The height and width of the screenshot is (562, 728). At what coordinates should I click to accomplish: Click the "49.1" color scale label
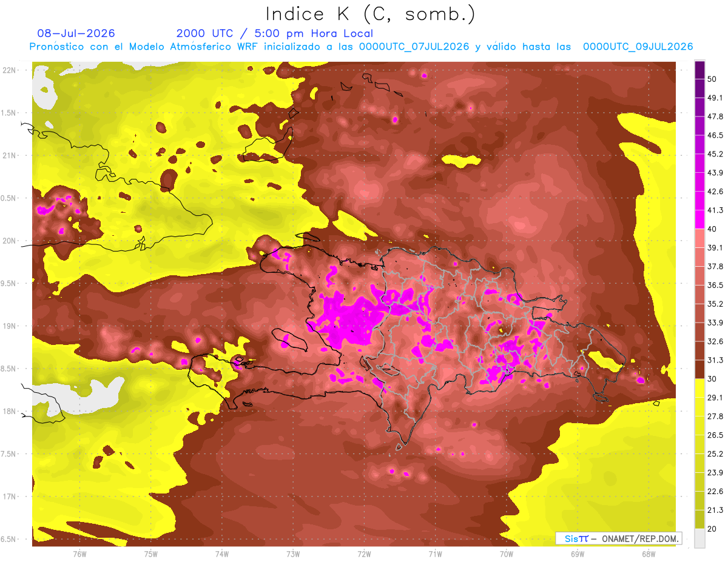(715, 98)
